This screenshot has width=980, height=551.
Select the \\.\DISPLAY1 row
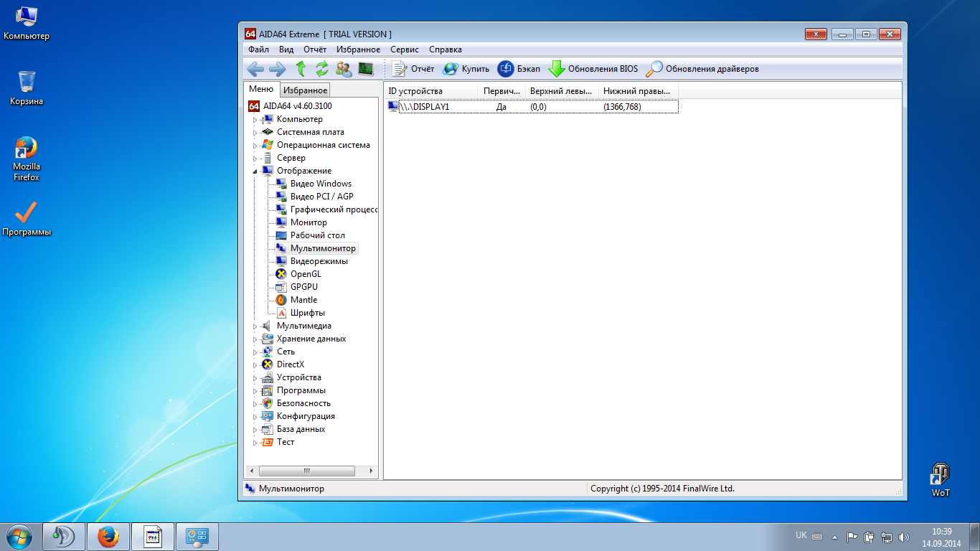[532, 107]
